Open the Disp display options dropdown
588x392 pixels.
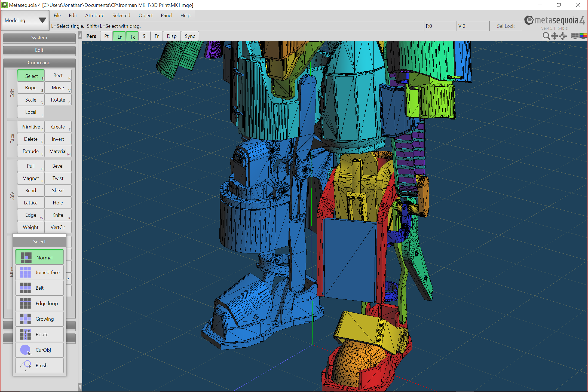172,36
